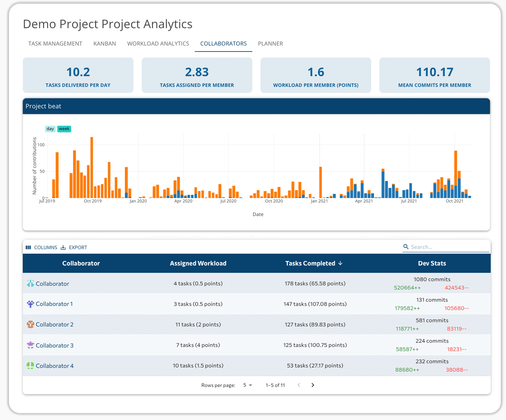Screen dimensions: 506x420
Task: Open the Kanban tab
Action: coord(105,44)
